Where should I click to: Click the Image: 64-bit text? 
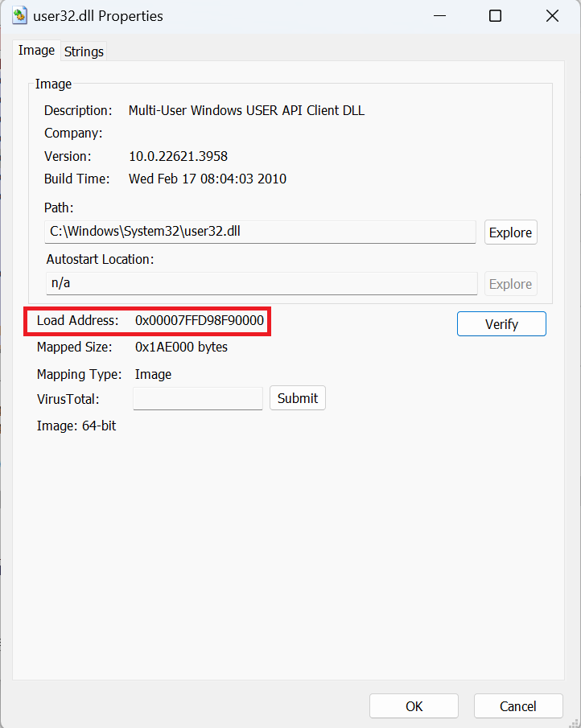tap(76, 426)
